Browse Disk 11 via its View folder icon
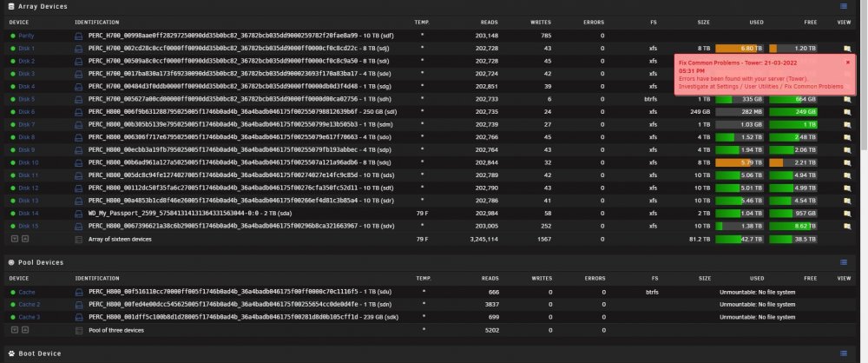Screen dimensions: 868x363 coord(847,175)
